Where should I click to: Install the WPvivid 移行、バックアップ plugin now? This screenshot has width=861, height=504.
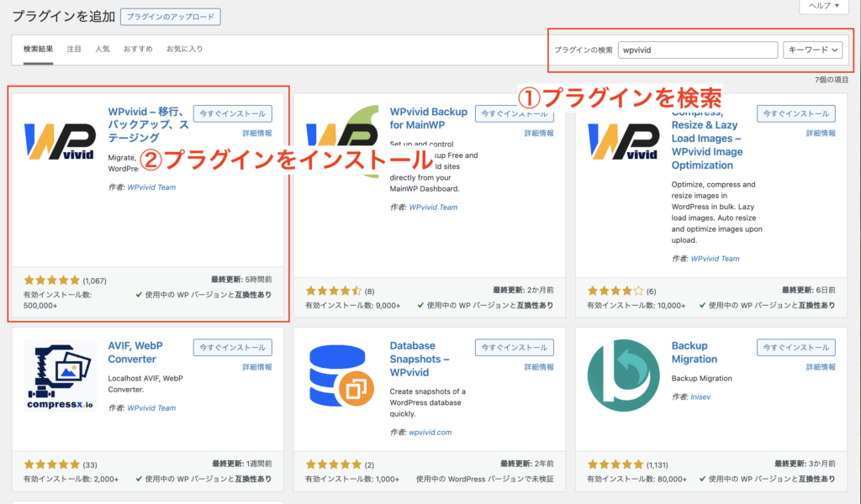click(232, 113)
